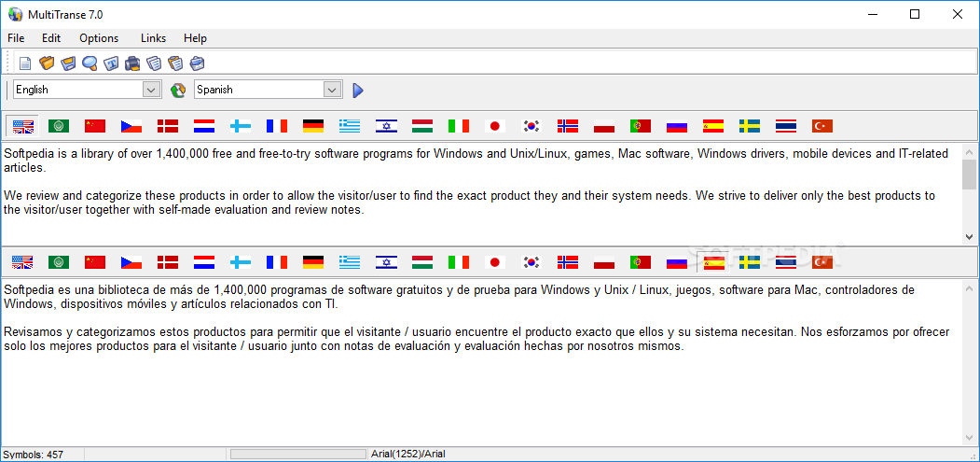980x462 pixels.
Task: Choose the Japanese flag in the target row
Action: [x=495, y=262]
